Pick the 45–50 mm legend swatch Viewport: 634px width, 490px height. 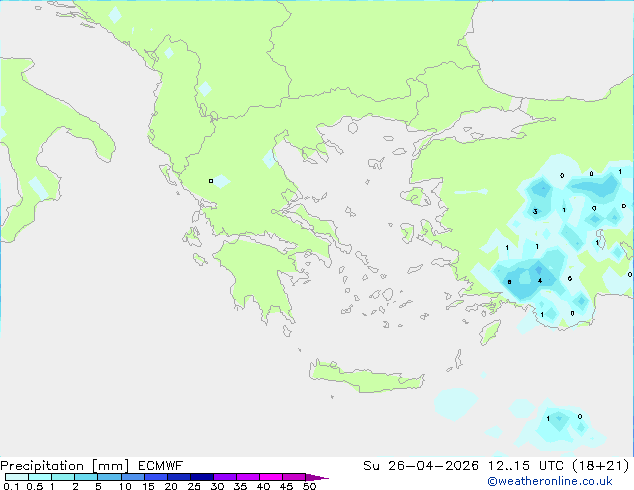click(x=294, y=477)
